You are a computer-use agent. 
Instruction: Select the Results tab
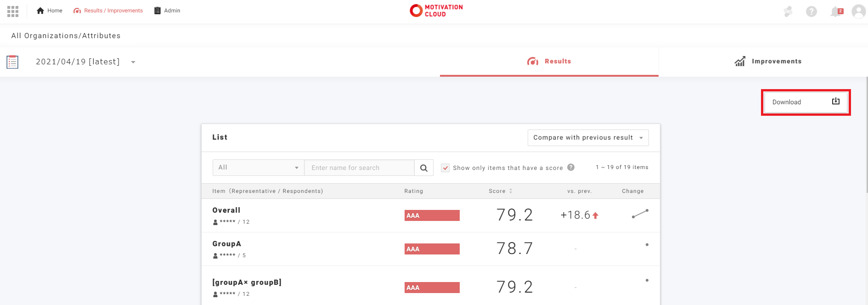(x=549, y=62)
